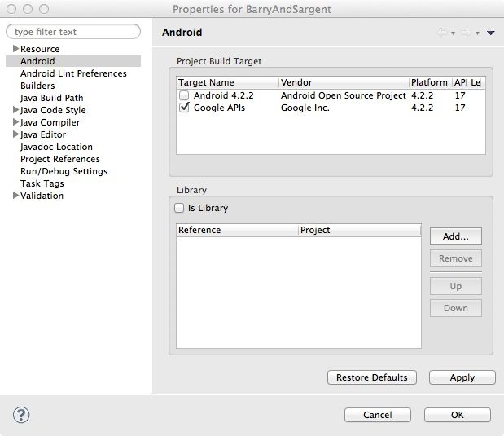
Task: Open the help question mark icon
Action: [21, 415]
